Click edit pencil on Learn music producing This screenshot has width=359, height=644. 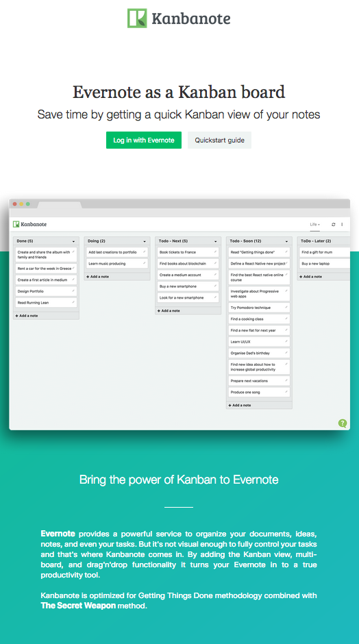pyautogui.click(x=145, y=263)
